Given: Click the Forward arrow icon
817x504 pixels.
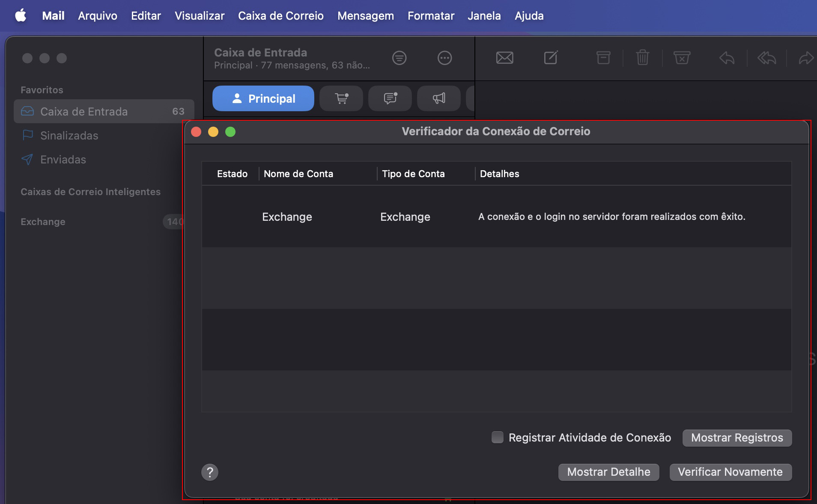Looking at the screenshot, I should click(806, 58).
